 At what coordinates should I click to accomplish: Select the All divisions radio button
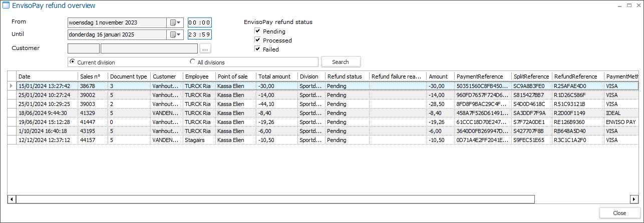pyautogui.click(x=193, y=62)
